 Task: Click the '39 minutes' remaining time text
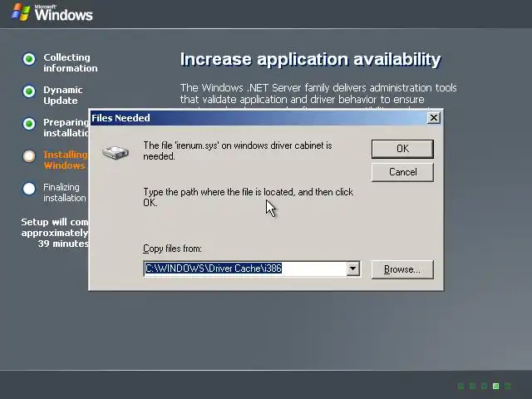click(x=63, y=244)
